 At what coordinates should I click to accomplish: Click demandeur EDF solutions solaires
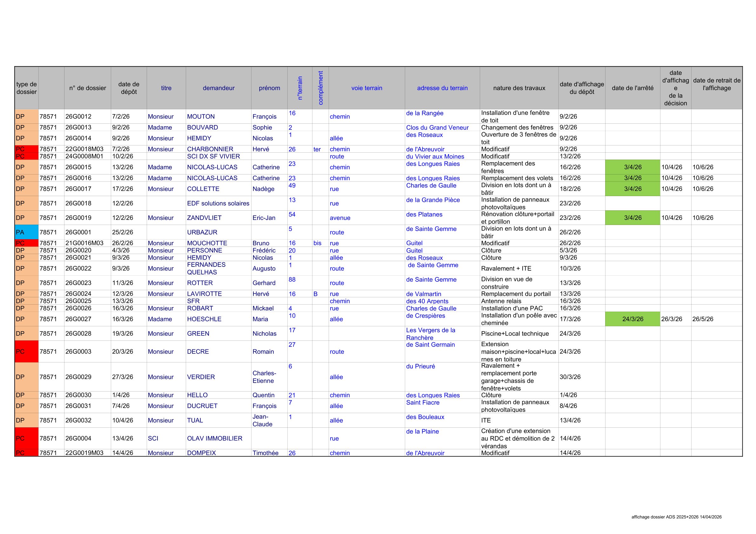pos(218,203)
